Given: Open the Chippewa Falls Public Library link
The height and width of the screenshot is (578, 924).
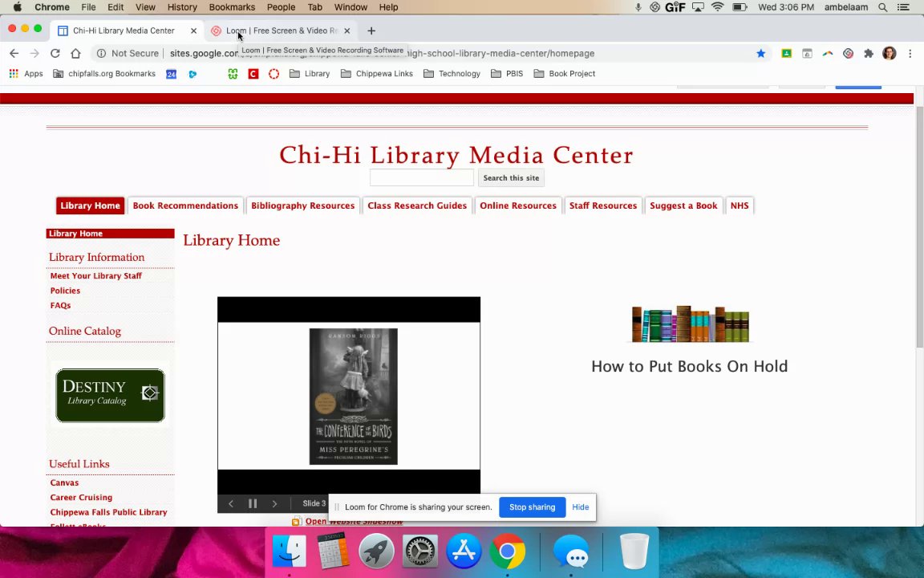Looking at the screenshot, I should 108,512.
